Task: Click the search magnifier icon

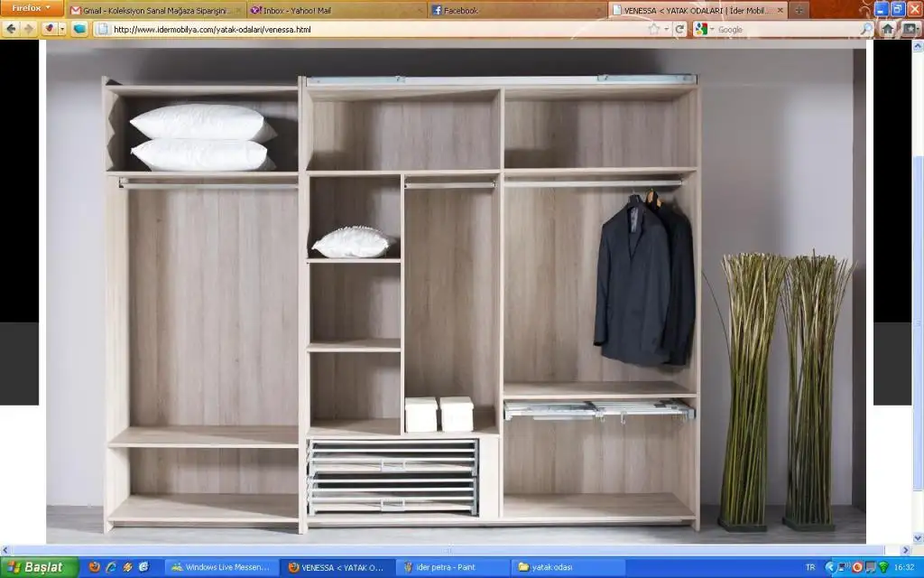Action: pos(866,29)
